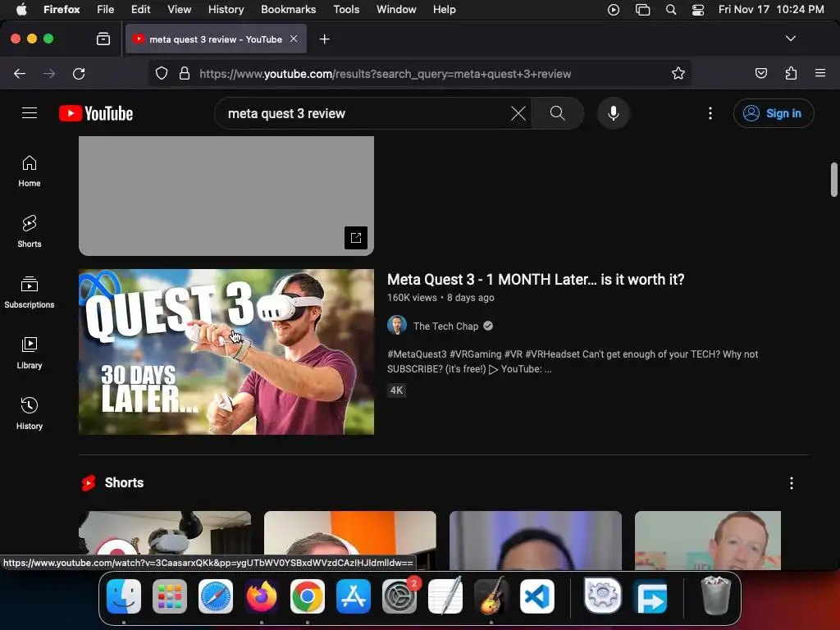840x630 pixels.
Task: Open the Edit menu
Action: pos(140,9)
